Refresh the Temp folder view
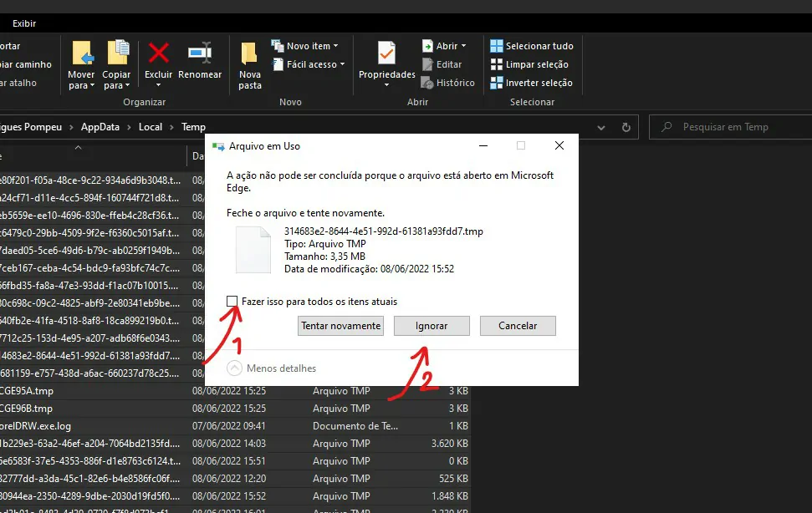 pos(626,127)
